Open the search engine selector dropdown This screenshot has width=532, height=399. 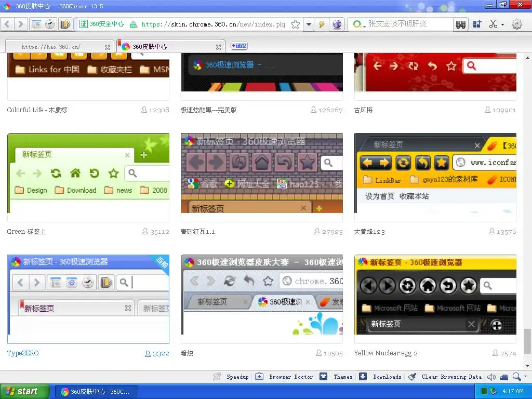pos(360,24)
